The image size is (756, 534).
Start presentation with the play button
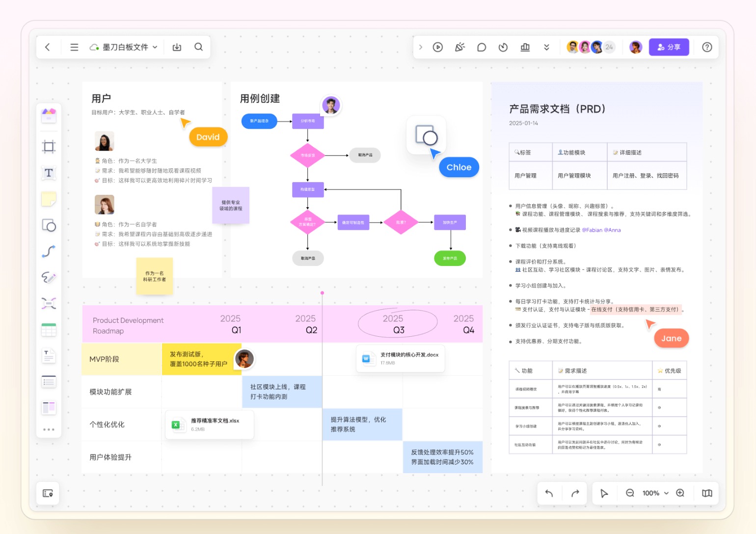[438, 47]
